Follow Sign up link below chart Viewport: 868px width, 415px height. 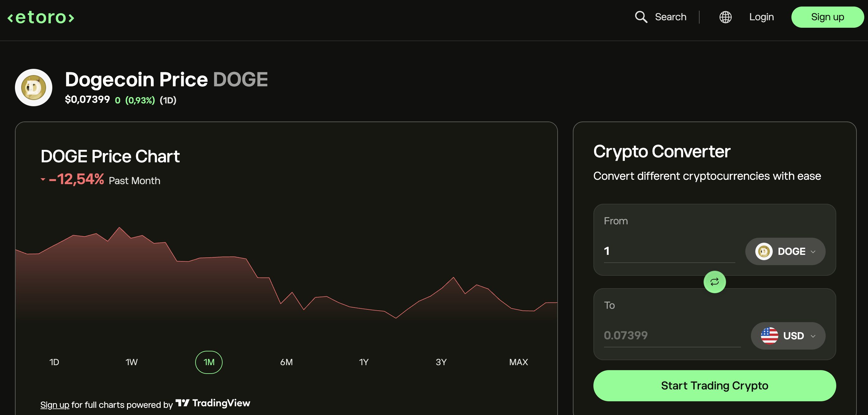pyautogui.click(x=54, y=404)
